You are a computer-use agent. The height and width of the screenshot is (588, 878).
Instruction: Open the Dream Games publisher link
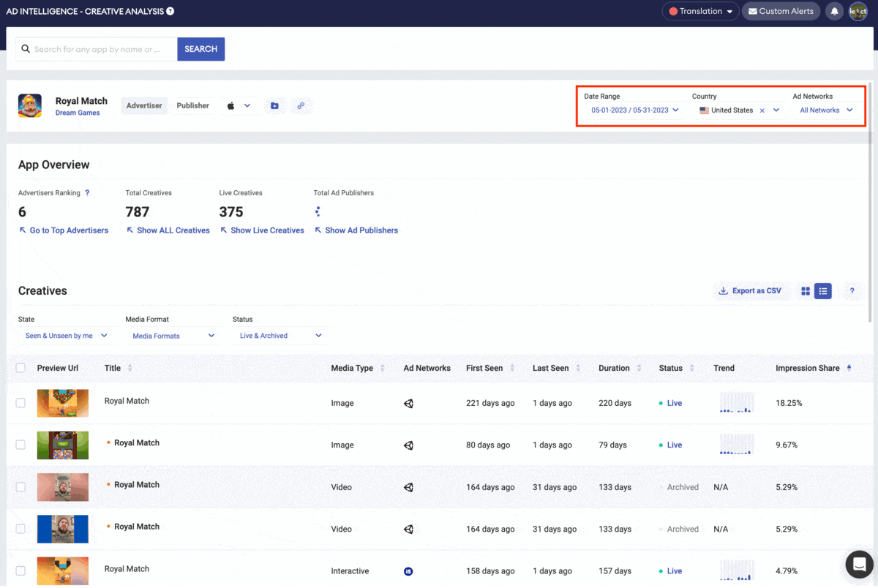(78, 113)
